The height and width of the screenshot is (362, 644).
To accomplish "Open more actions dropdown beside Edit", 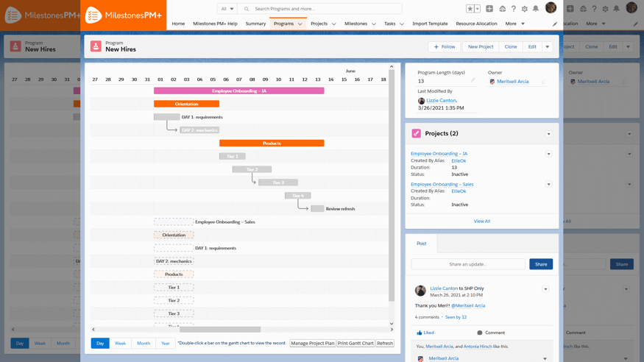I will tap(547, 47).
